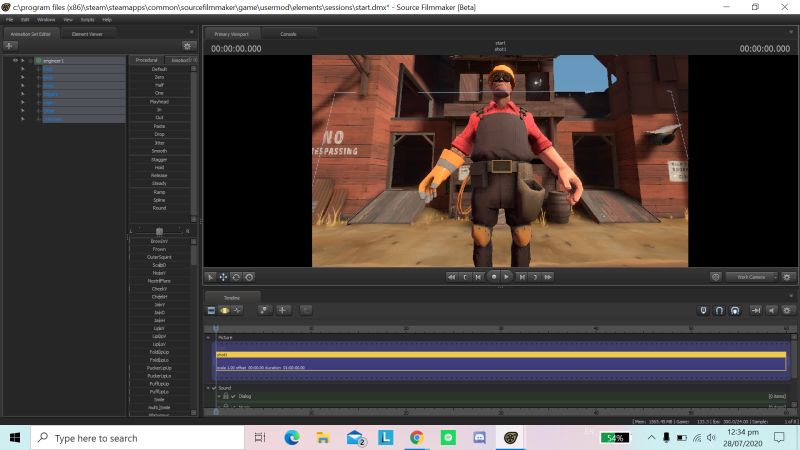Select the circular screen manipulator tool
This screenshot has height=450, width=800.
[x=249, y=277]
